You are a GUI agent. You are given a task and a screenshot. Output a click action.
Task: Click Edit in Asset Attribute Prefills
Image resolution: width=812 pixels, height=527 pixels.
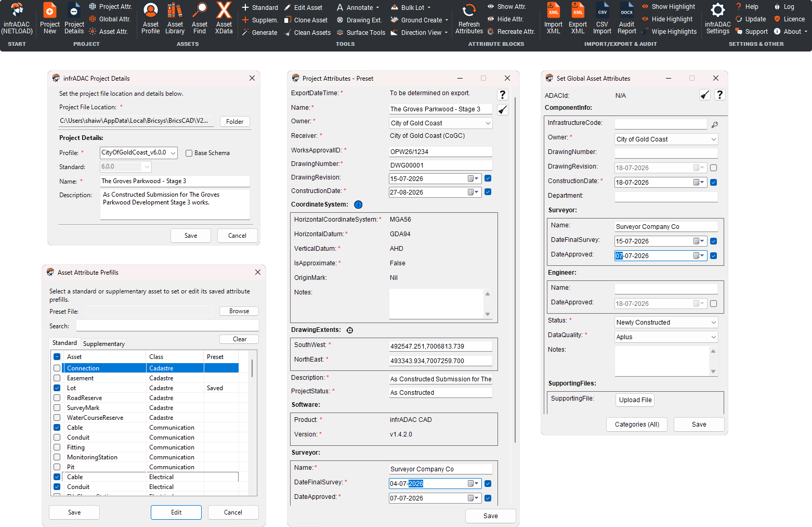pos(176,512)
